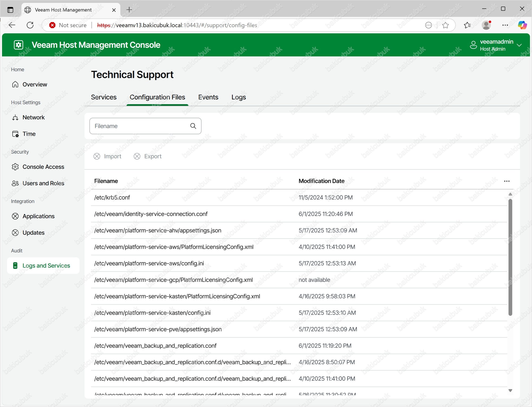Select platform-service-aws/config.ini row
Image resolution: width=532 pixels, height=407 pixels.
point(299,263)
